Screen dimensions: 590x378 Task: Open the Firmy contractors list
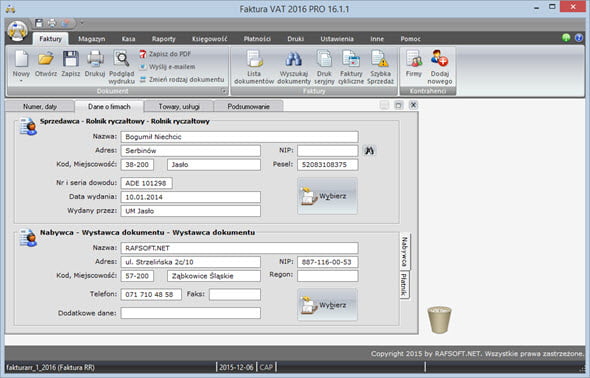click(x=414, y=64)
